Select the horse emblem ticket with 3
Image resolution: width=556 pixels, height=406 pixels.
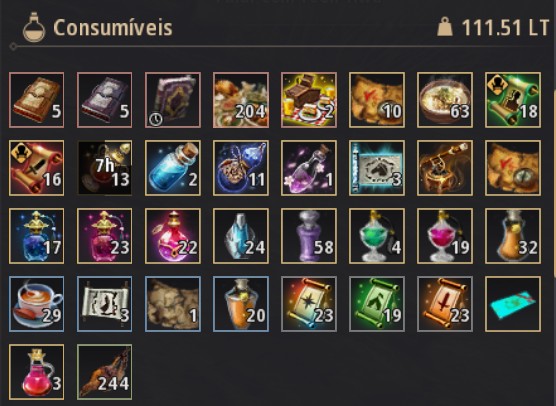[x=377, y=168]
